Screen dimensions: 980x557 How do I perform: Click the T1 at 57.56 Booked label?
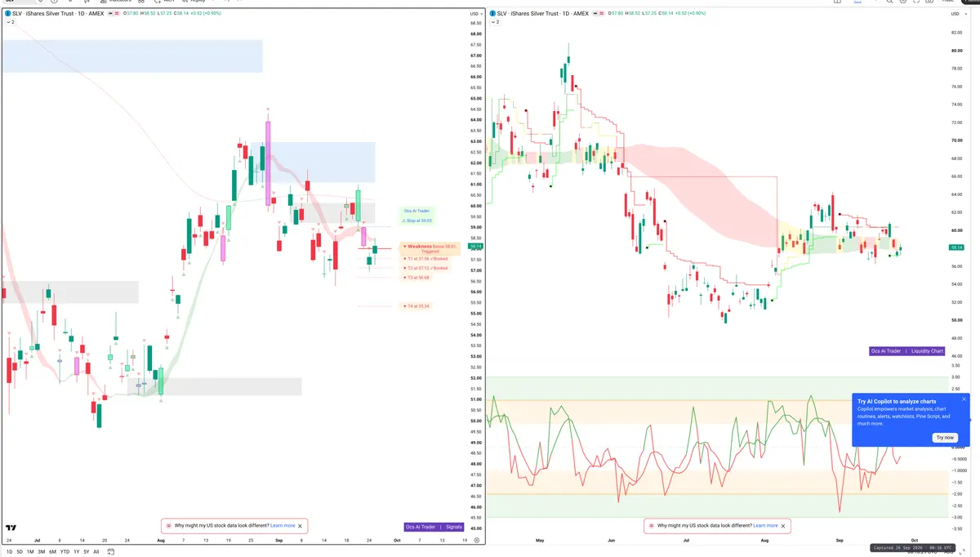pyautogui.click(x=425, y=259)
